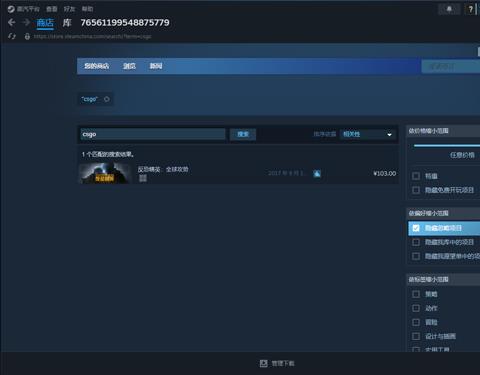Uncheck the highlighted hide ignored items checkbox
The width and height of the screenshot is (480, 375).
coord(416,228)
